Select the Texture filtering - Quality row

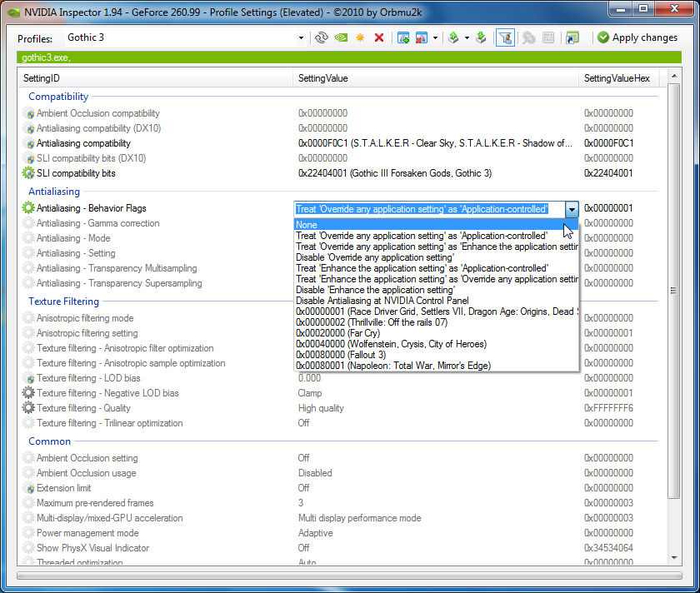[83, 408]
